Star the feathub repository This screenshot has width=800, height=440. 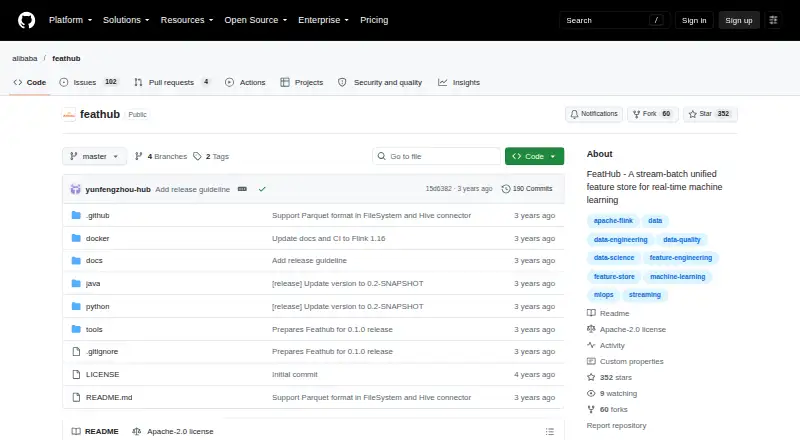(x=710, y=114)
